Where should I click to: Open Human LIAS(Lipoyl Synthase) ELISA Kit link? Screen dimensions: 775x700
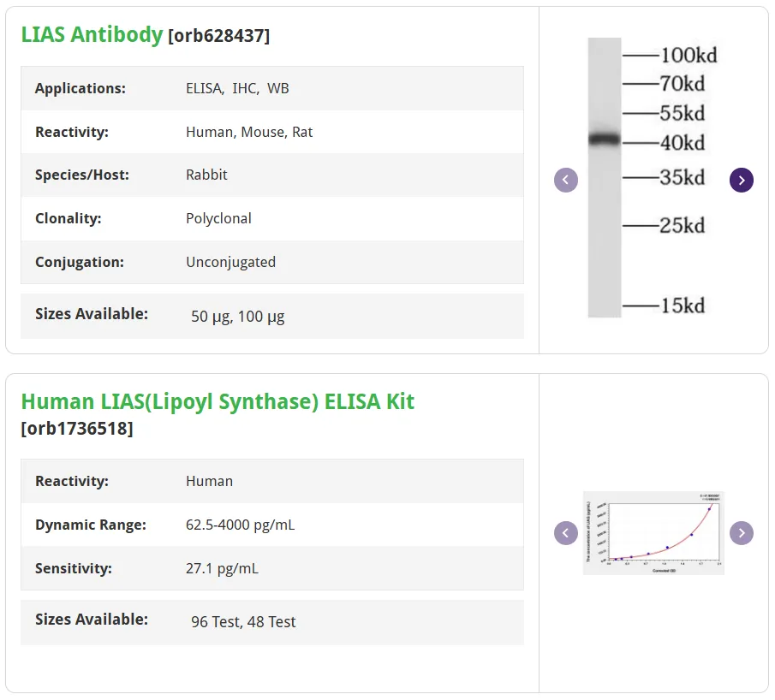click(218, 401)
